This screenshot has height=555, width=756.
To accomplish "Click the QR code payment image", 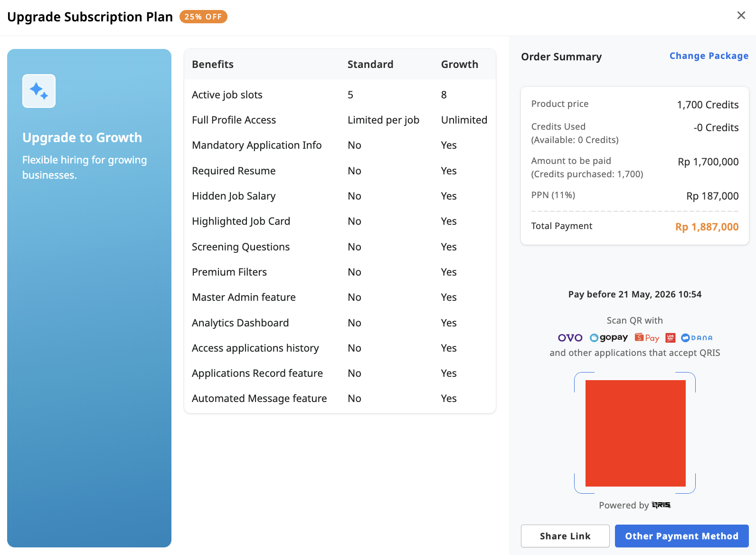I will [635, 433].
